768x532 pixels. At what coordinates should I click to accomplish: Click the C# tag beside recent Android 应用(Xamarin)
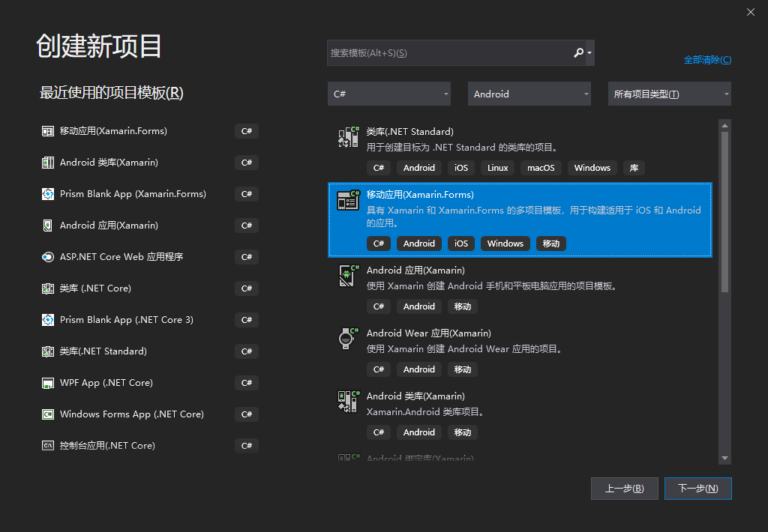[x=246, y=226]
